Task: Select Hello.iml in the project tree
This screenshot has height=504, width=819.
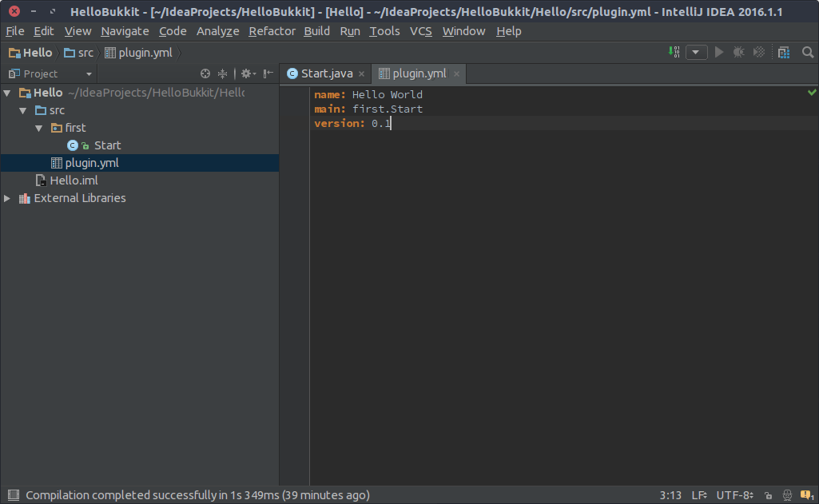Action: tap(74, 181)
